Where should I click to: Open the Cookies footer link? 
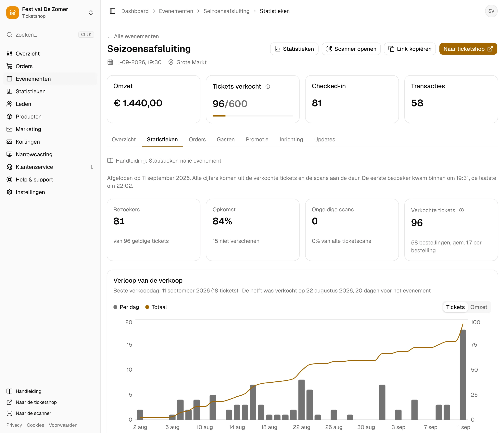coord(35,425)
